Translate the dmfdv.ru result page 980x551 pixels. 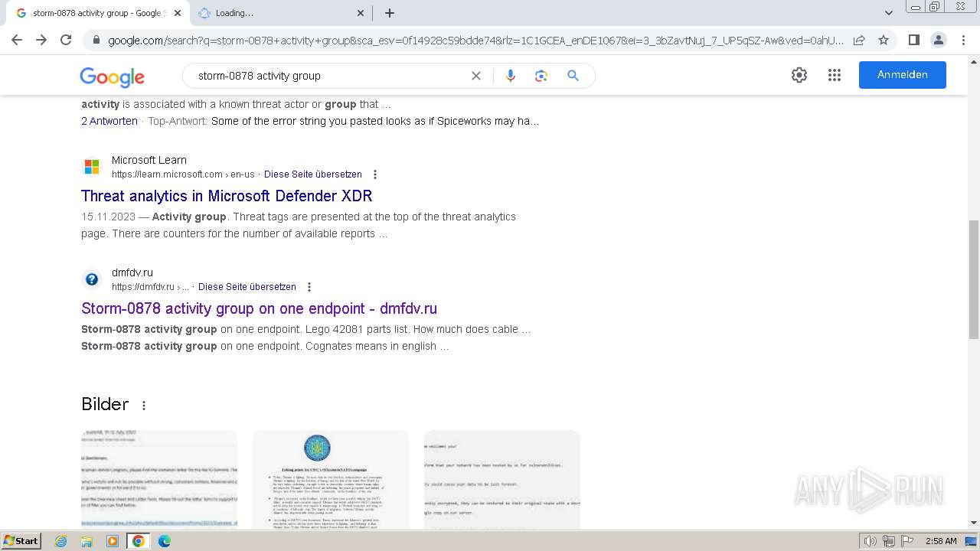click(x=247, y=287)
